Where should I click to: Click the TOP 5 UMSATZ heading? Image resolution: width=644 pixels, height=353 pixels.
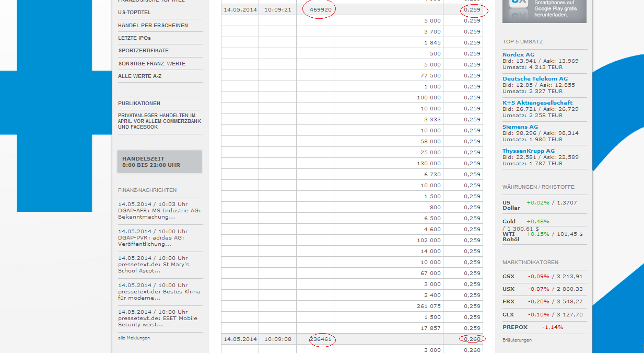click(x=522, y=41)
